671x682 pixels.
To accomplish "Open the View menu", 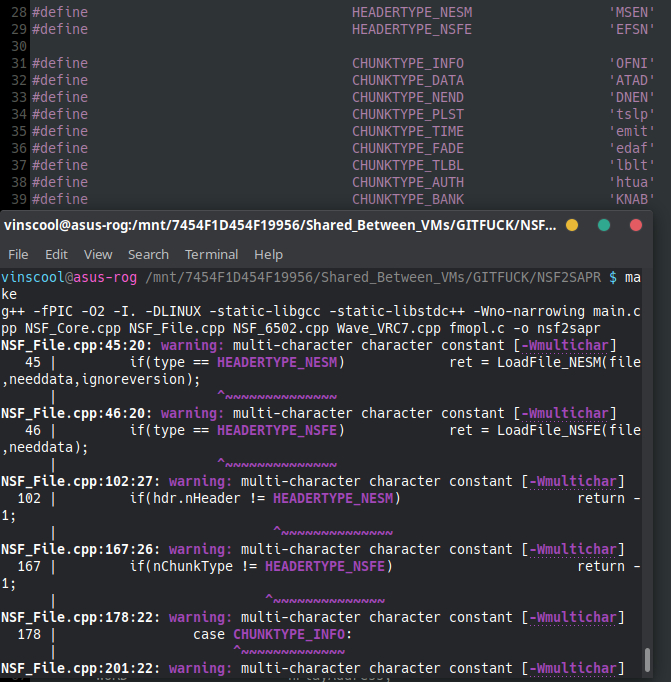I will (98, 254).
